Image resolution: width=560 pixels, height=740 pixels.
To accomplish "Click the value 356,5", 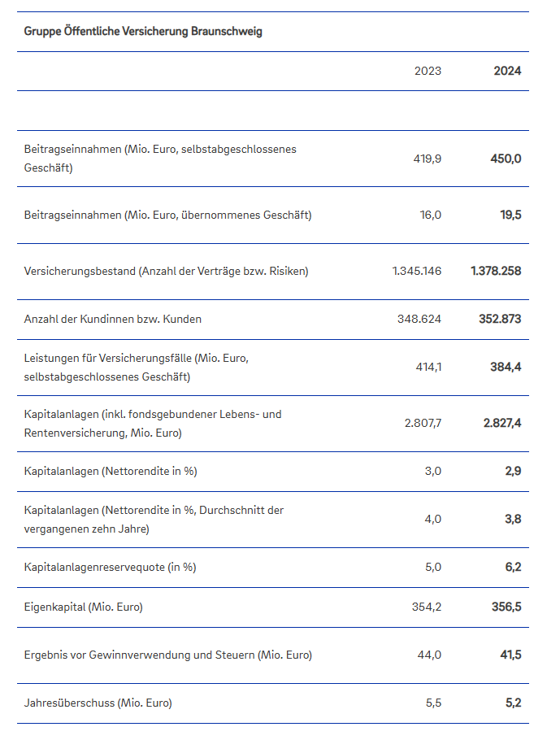I will tap(506, 607).
